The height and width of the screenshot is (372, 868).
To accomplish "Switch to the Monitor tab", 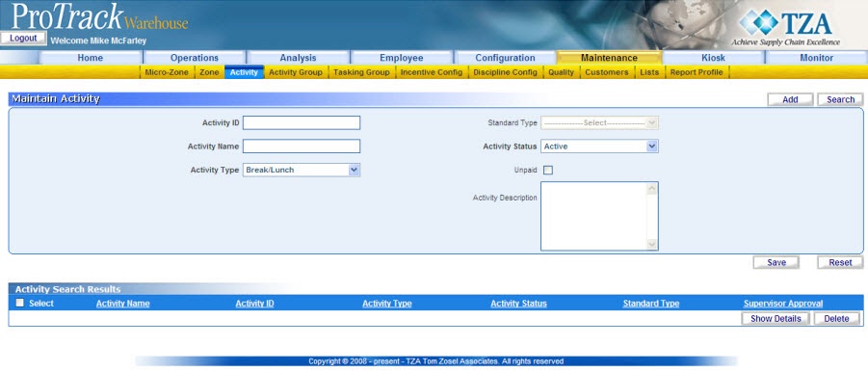I will 816,58.
